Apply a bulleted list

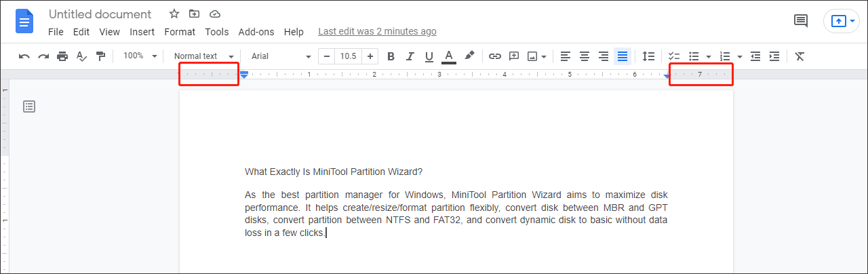tap(694, 56)
